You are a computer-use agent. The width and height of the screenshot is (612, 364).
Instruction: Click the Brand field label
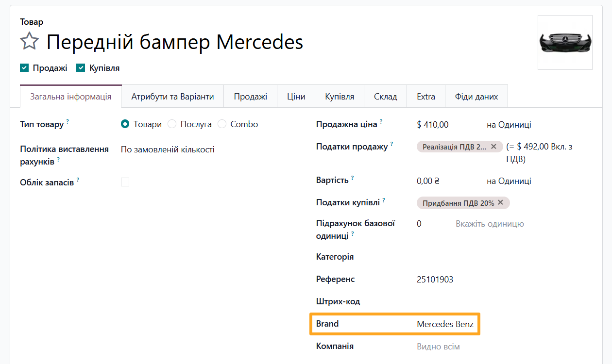327,324
